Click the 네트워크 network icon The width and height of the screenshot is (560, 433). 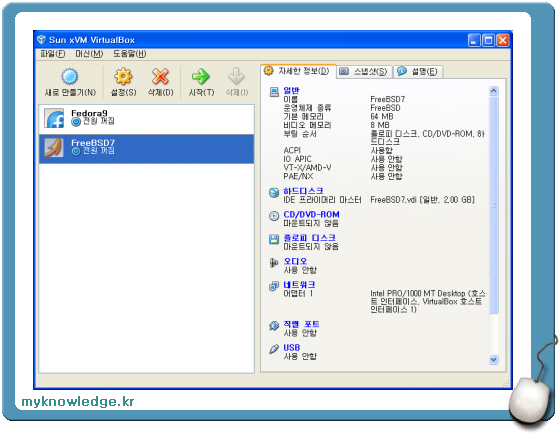[x=274, y=286]
